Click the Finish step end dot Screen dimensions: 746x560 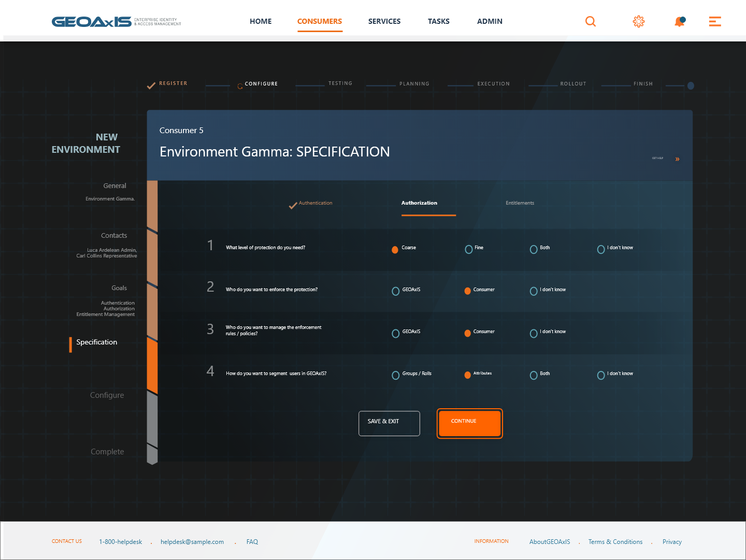click(x=690, y=86)
